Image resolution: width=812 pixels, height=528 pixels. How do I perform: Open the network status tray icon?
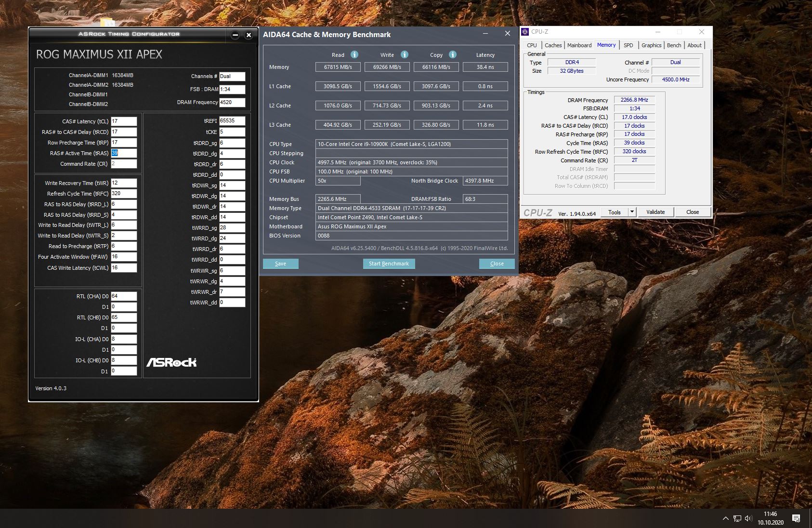[737, 518]
